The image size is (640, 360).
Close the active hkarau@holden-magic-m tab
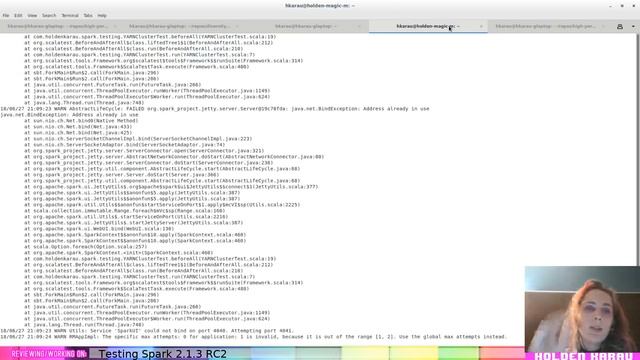[x=481, y=27]
